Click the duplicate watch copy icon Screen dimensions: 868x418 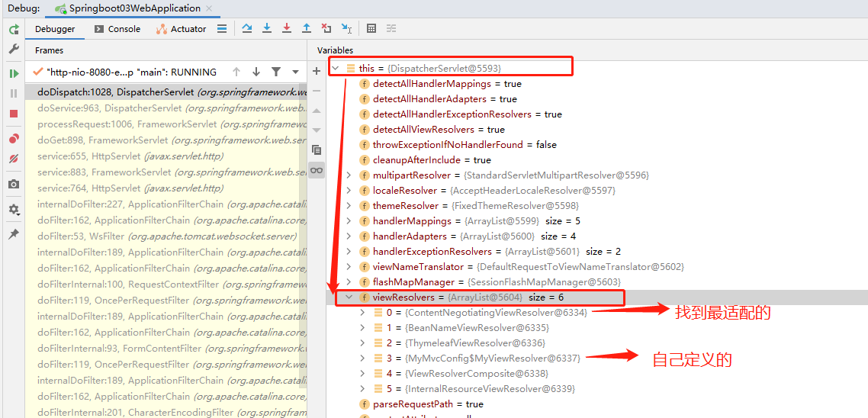317,150
